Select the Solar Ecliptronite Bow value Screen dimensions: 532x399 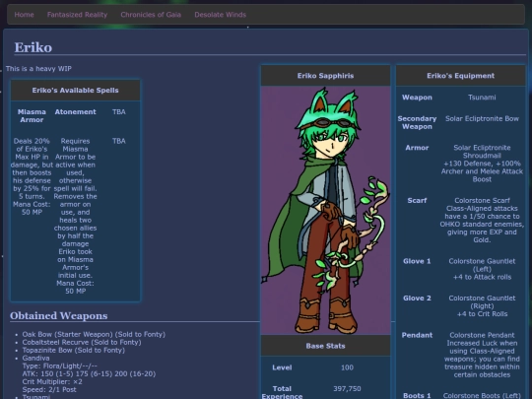[482, 118]
